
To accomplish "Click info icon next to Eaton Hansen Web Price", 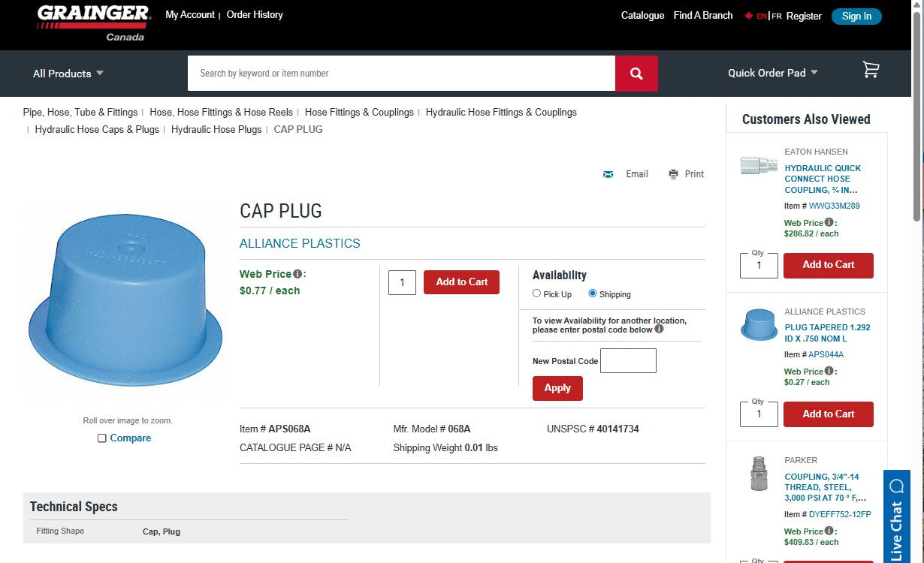I will click(x=829, y=222).
